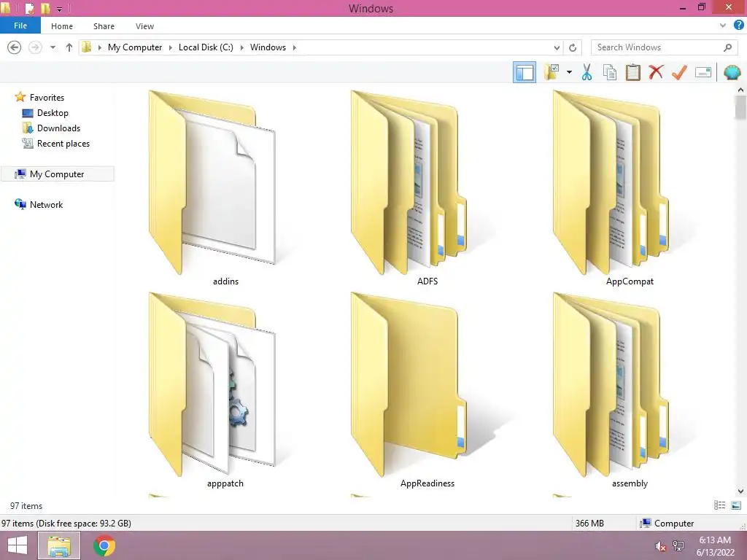Click the folder options toolbar icon
747x560 pixels.
[552, 72]
